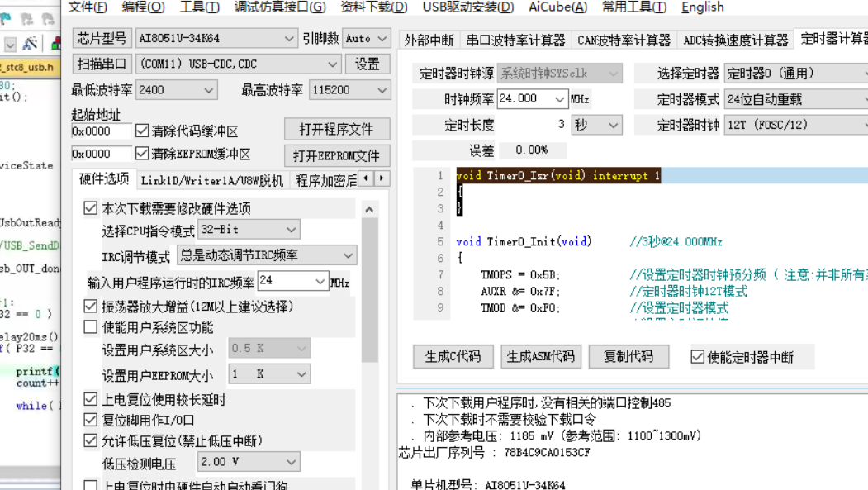Open the CPU指令模式 32-Bit dropdown

click(x=249, y=229)
